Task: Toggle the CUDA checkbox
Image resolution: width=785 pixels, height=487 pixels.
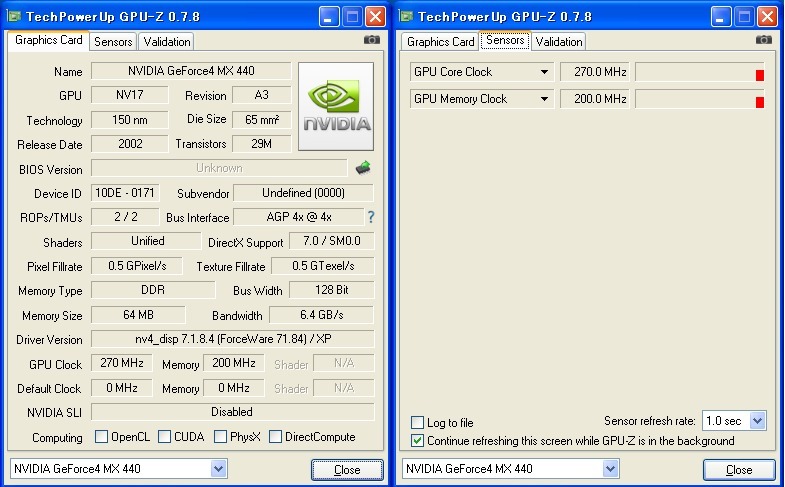Action: pyautogui.click(x=164, y=436)
